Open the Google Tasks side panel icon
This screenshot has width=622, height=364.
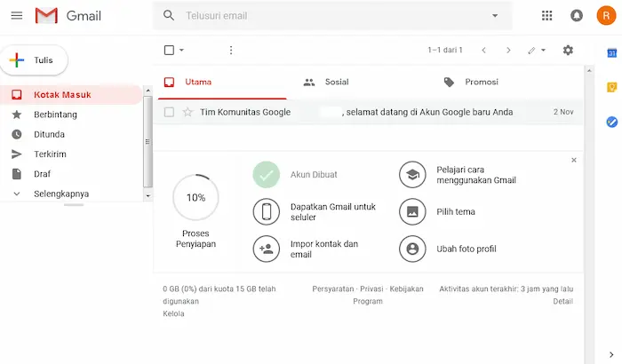611,122
